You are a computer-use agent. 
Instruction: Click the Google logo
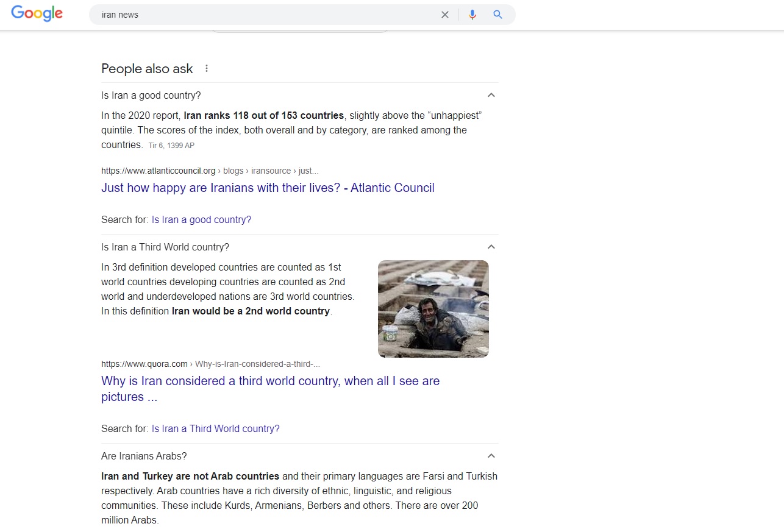(37, 13)
